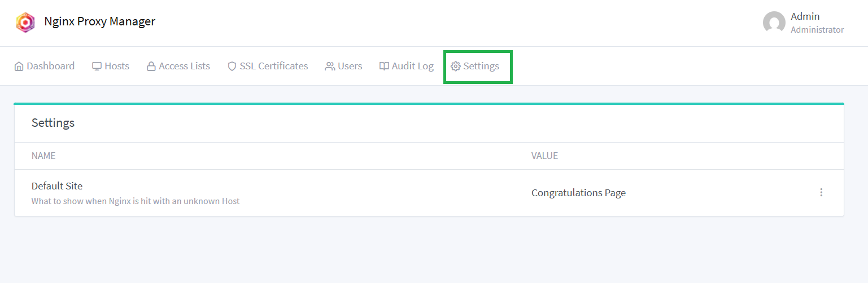Click the home icon beside Dashboard
868x283 pixels.
(19, 67)
